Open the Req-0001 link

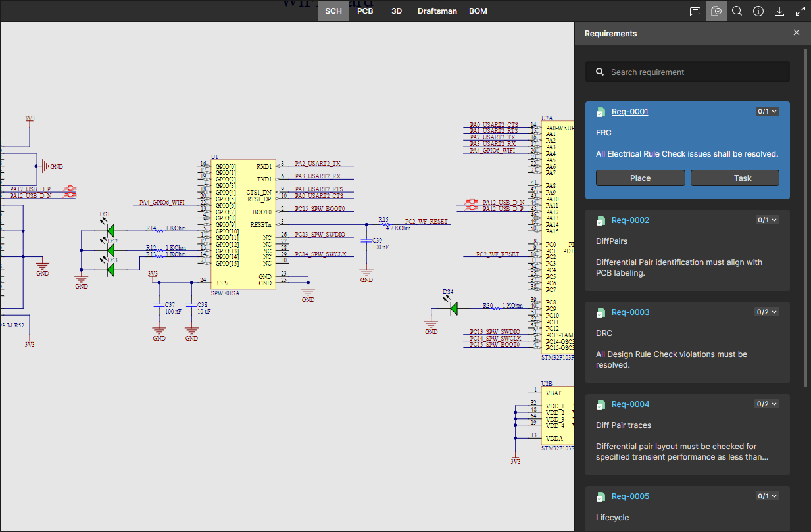coord(630,112)
